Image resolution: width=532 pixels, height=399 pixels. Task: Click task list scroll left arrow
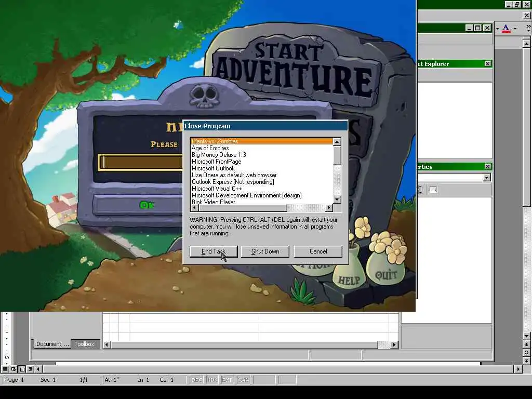pos(194,207)
